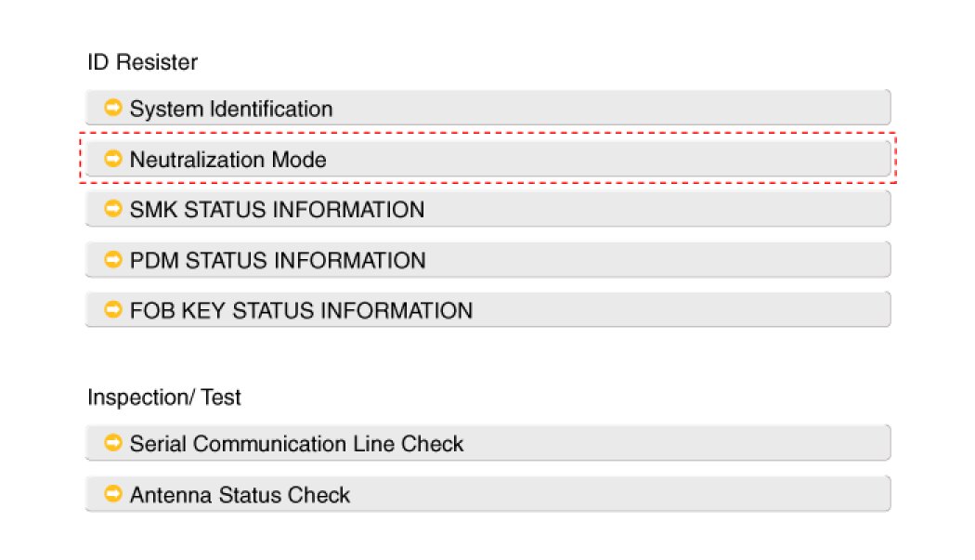975x560 pixels.
Task: Click the arrow icon next to PDM STATUS INFORMATION
Action: pos(113,259)
